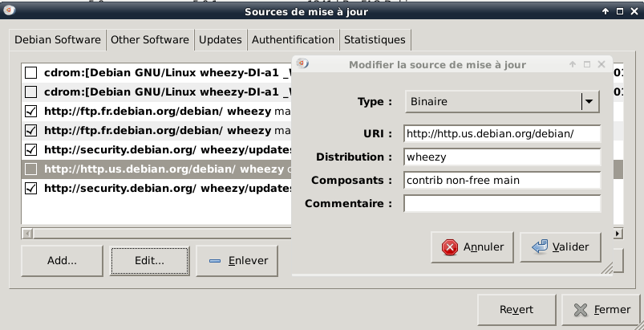Uncheck the first ftp.fr.debian.org source
The width and height of the screenshot is (644, 330).
[30, 112]
